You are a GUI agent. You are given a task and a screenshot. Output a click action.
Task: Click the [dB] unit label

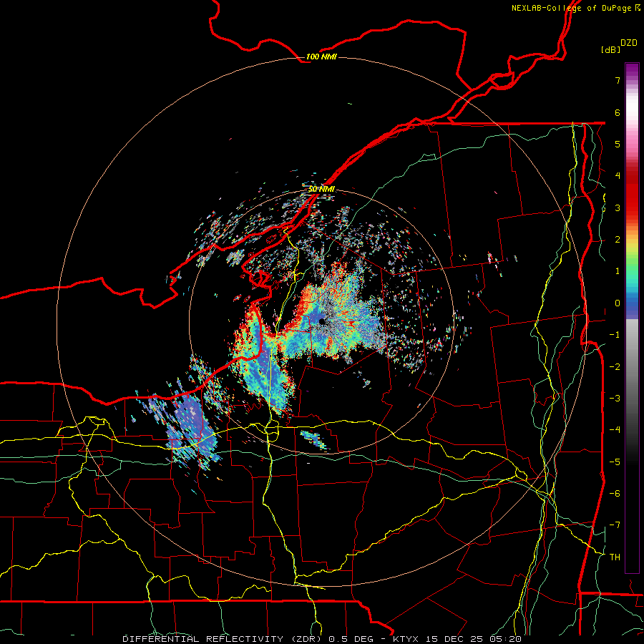(611, 50)
